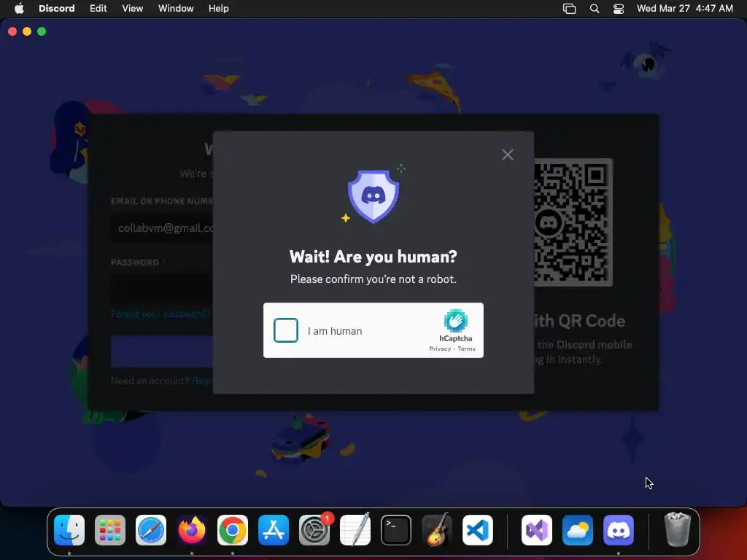Click the Discord shield icon in dialog
Screen dimensions: 747x560
(x=373, y=196)
